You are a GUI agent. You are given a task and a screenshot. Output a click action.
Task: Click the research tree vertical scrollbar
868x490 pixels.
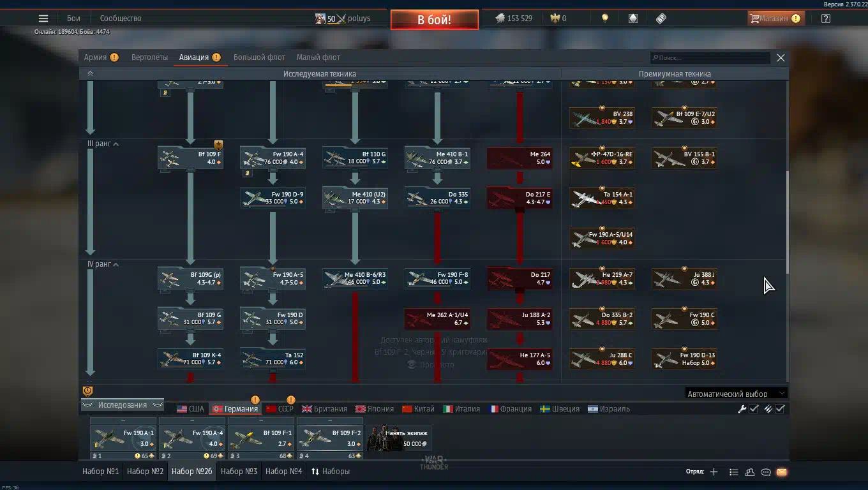coord(788,221)
